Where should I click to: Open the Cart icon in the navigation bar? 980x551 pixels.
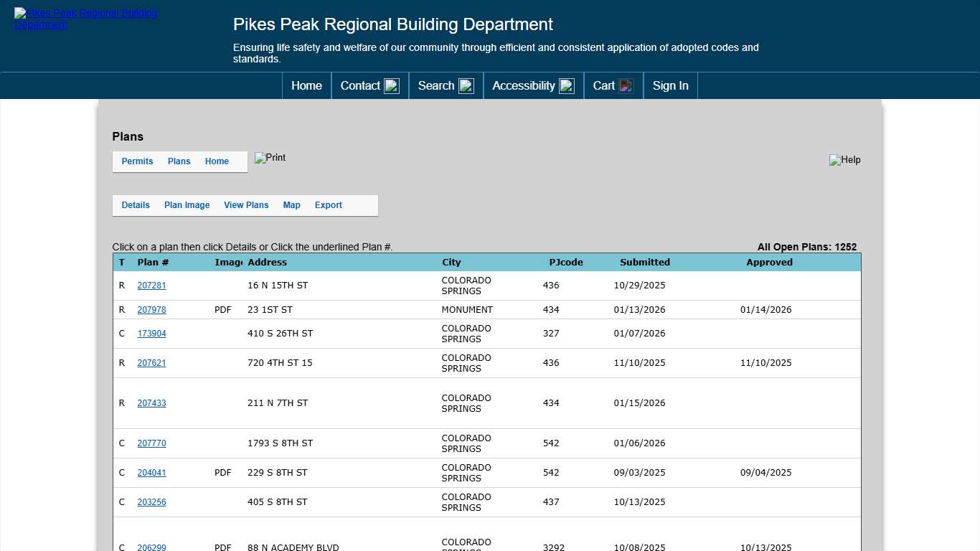tap(623, 85)
